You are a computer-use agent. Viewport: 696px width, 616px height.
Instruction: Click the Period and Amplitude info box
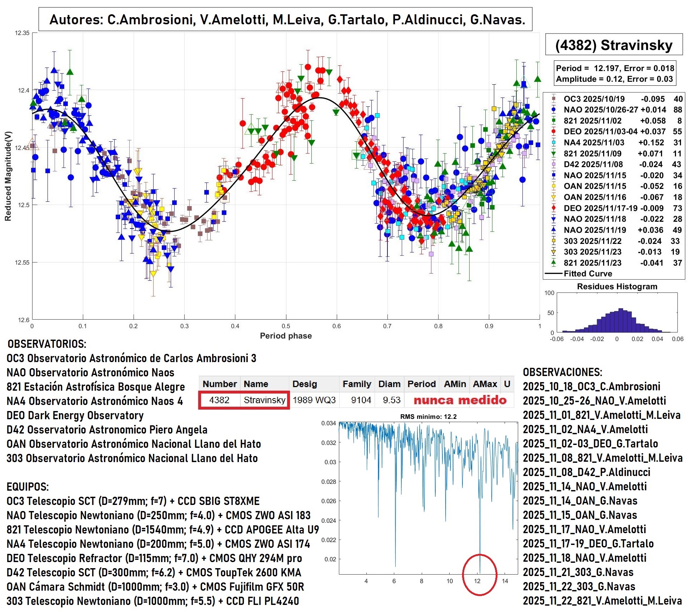click(x=615, y=74)
